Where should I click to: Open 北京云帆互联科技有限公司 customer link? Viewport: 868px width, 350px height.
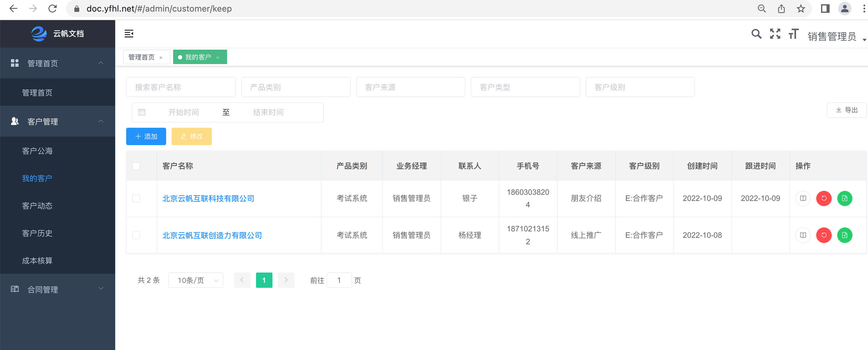208,198
